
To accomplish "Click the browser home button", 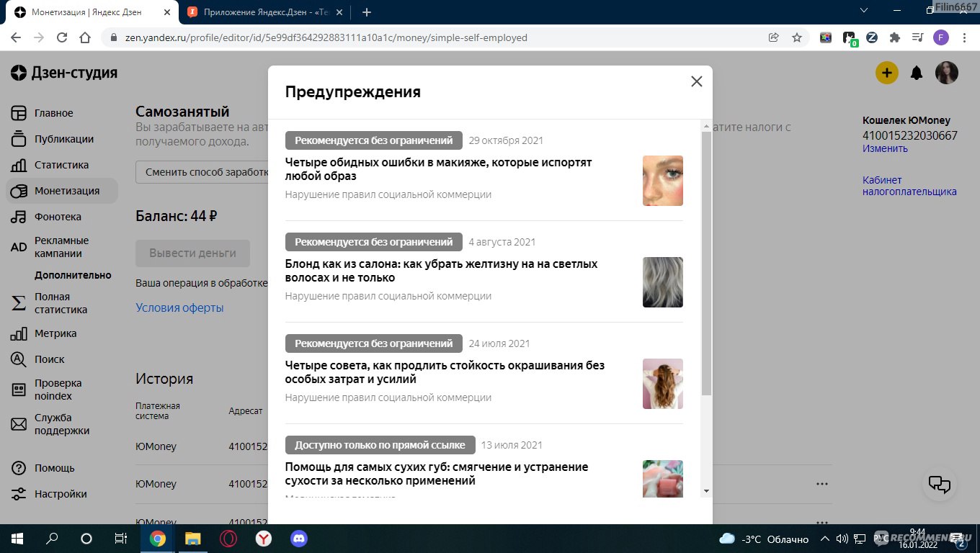I will (85, 37).
